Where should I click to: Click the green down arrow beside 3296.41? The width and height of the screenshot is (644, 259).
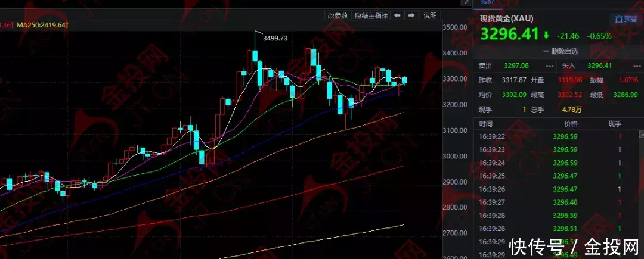(x=546, y=35)
